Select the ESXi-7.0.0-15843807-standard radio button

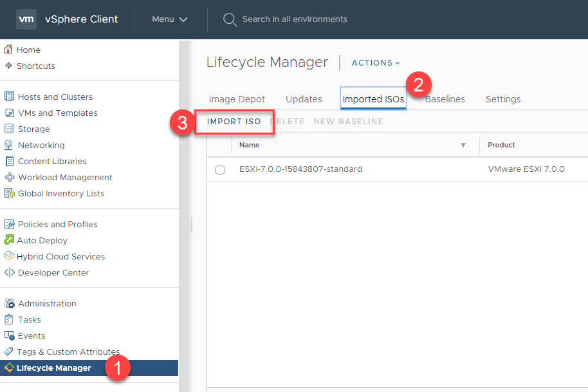tap(220, 170)
